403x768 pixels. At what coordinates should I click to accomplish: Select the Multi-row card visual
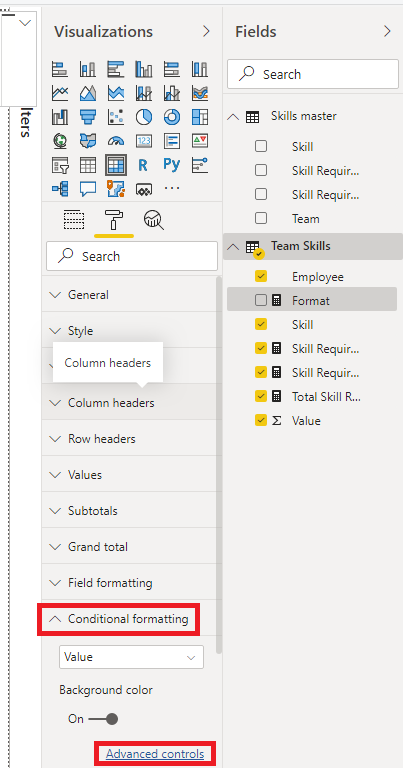(x=172, y=141)
